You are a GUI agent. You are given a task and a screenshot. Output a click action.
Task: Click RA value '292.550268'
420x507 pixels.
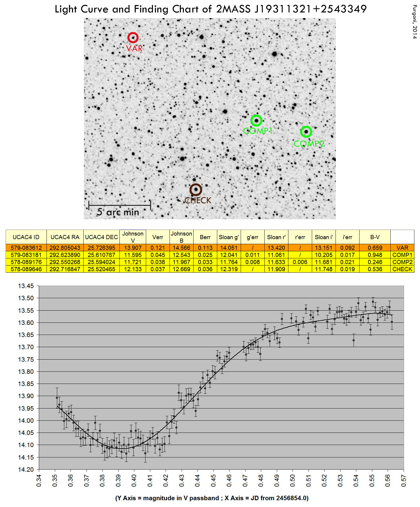coord(65,262)
